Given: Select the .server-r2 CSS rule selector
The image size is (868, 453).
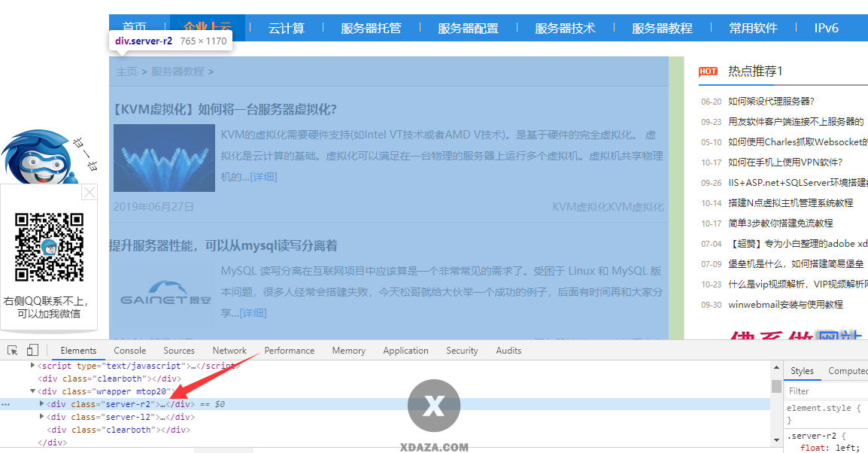Looking at the screenshot, I should point(812,436).
